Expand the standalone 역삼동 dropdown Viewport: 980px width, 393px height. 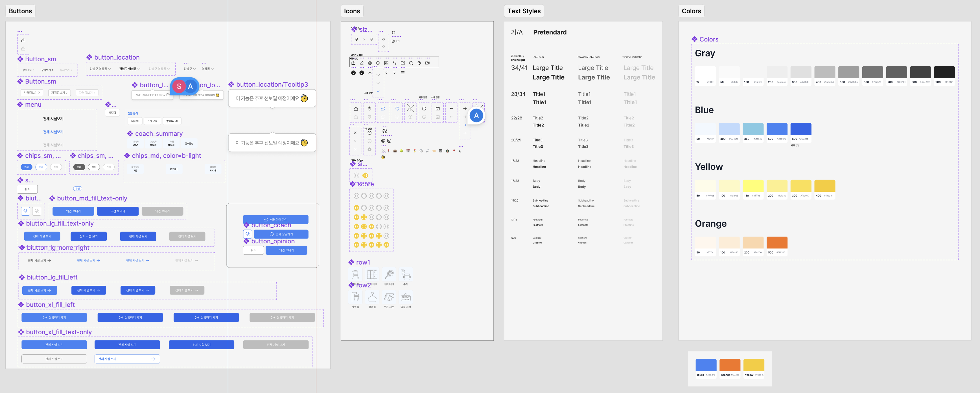(207, 69)
